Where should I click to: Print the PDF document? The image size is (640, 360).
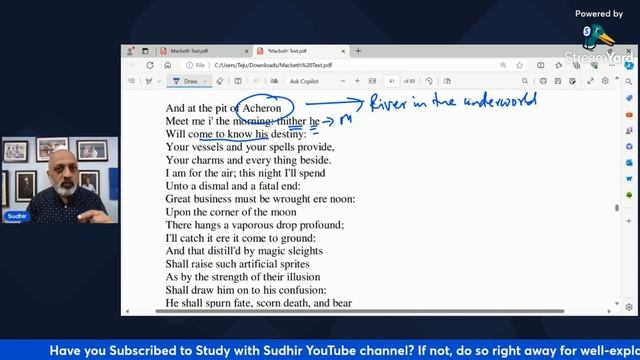tap(543, 81)
